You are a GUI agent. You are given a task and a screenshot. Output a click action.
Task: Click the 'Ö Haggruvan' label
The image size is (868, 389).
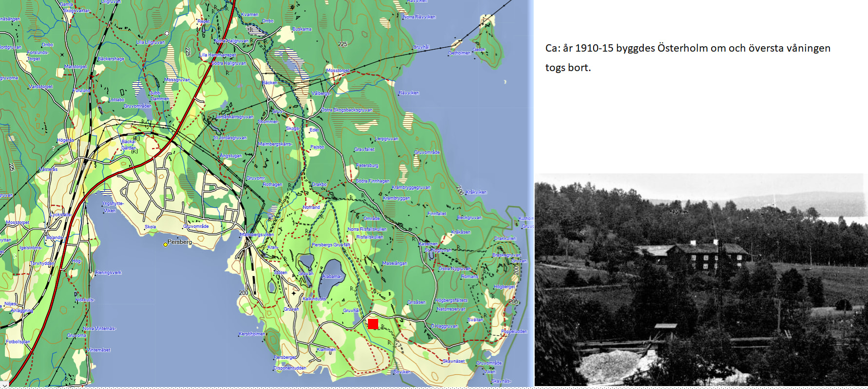[x=444, y=326]
